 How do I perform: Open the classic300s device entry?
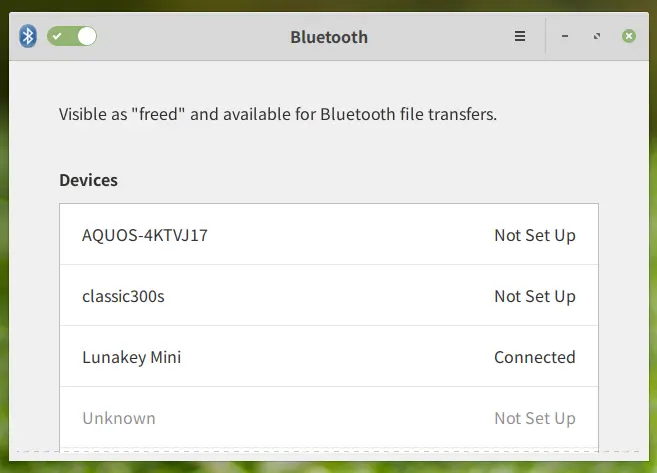(x=329, y=295)
